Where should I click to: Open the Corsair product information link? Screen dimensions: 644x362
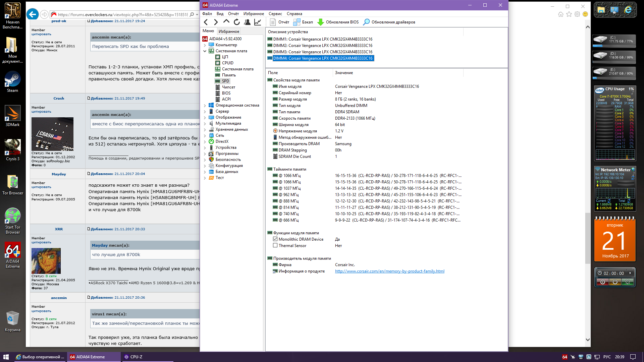pyautogui.click(x=389, y=271)
